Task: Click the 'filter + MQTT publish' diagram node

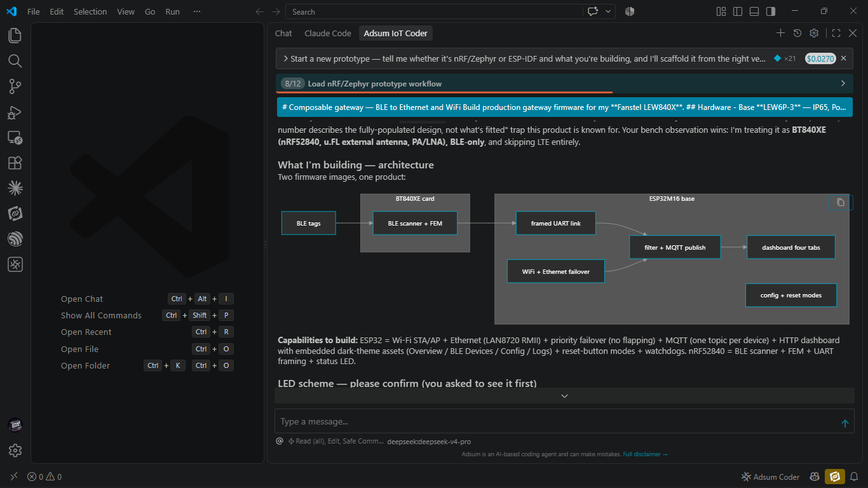Action: point(675,247)
